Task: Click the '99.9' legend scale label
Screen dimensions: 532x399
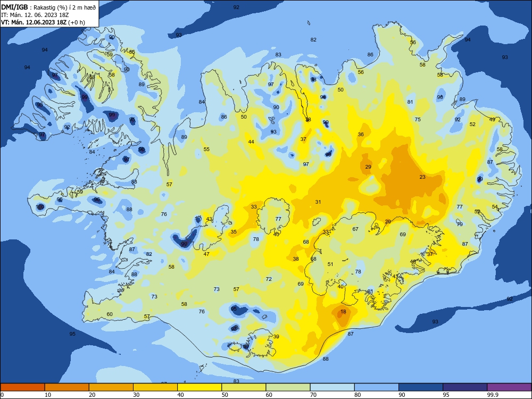Action: [x=493, y=395]
